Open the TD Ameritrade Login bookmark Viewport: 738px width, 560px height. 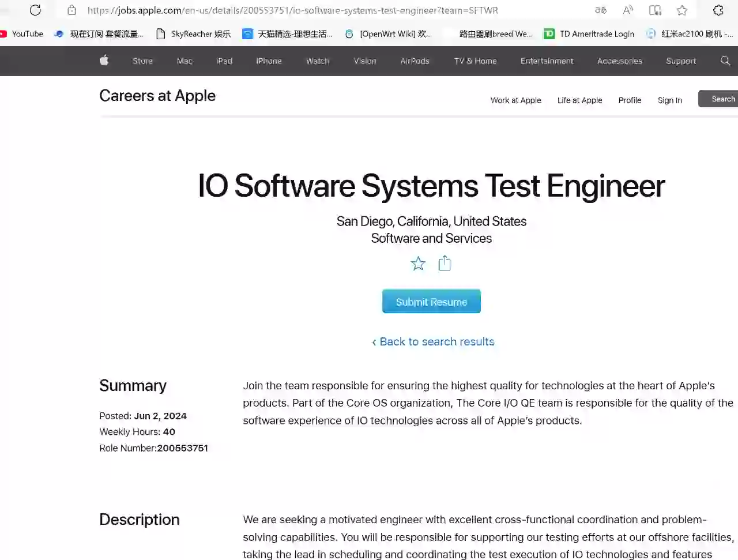pos(589,34)
